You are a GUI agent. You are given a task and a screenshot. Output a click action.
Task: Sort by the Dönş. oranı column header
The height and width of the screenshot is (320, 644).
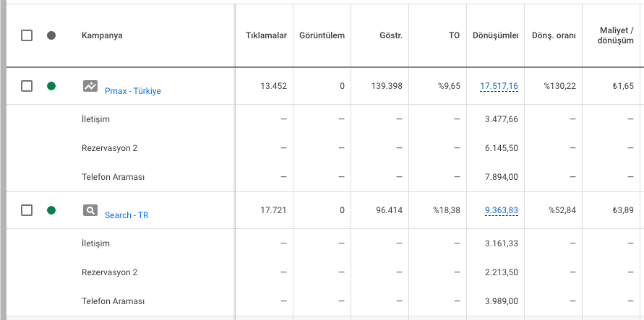[553, 35]
